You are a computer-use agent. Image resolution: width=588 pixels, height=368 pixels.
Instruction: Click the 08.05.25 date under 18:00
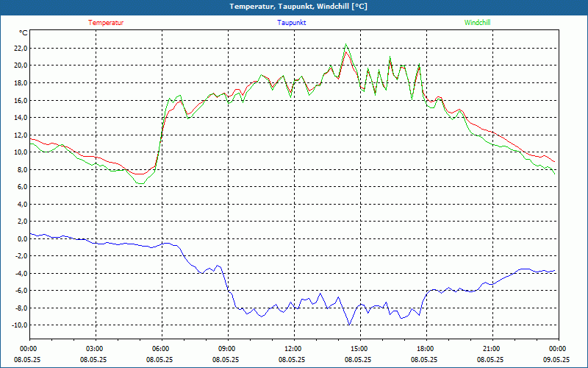coord(425,359)
